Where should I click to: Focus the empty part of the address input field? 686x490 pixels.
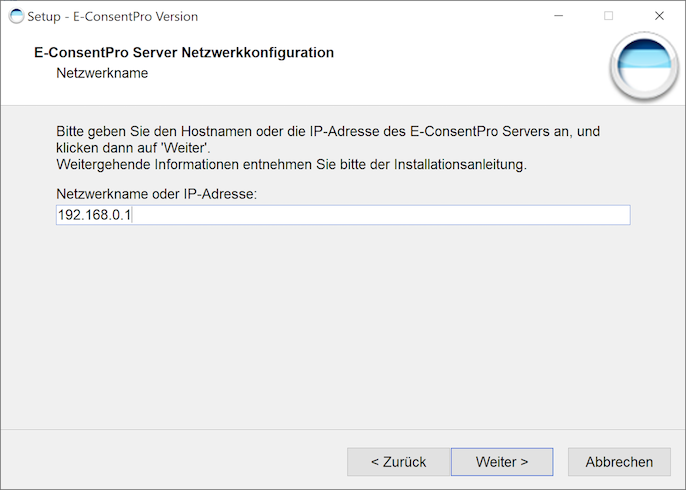tap(381, 215)
